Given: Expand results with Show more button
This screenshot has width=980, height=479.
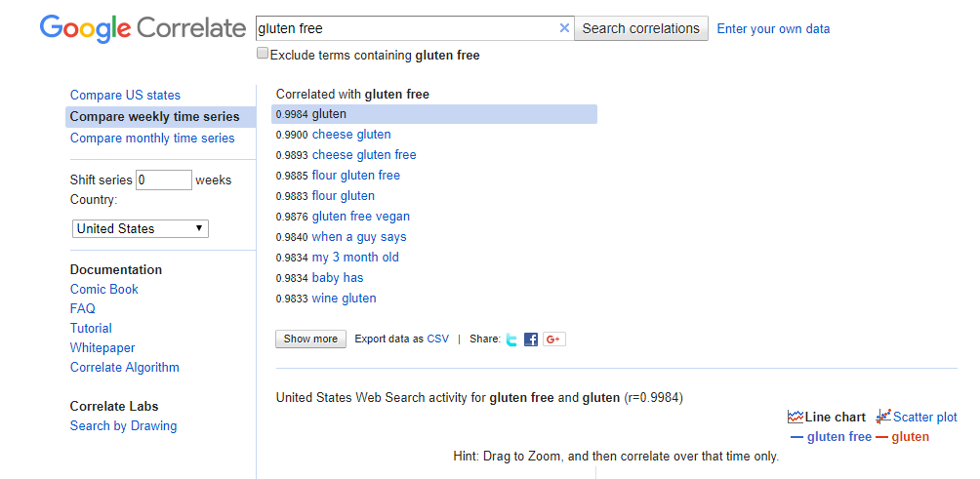Looking at the screenshot, I should pyautogui.click(x=310, y=339).
